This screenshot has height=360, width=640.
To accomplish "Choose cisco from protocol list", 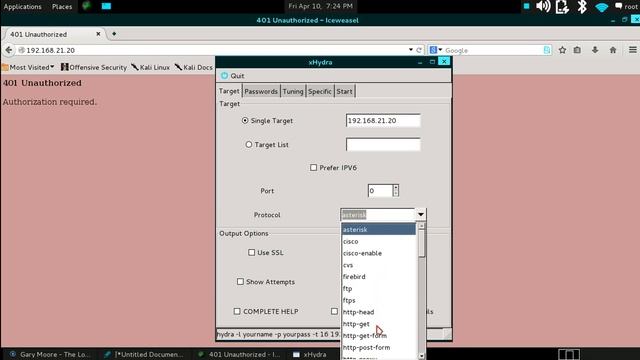I will (378, 241).
